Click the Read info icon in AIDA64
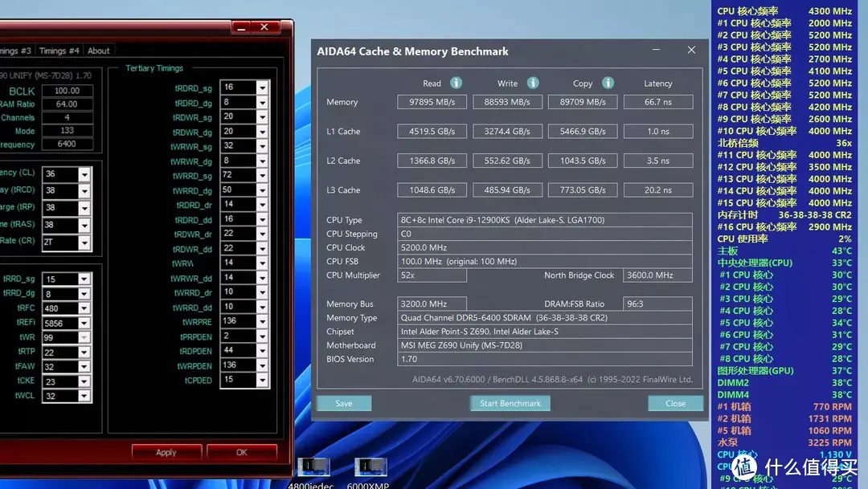 coord(456,83)
